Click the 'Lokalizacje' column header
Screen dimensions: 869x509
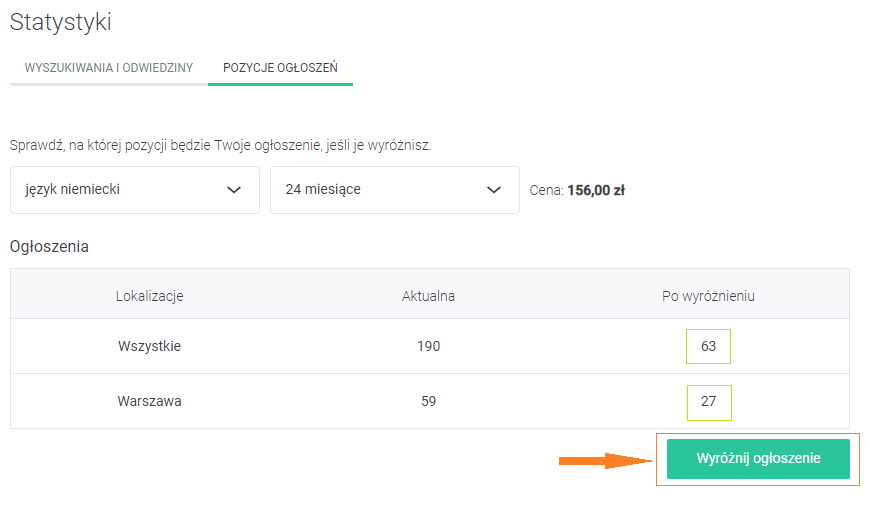pos(149,296)
